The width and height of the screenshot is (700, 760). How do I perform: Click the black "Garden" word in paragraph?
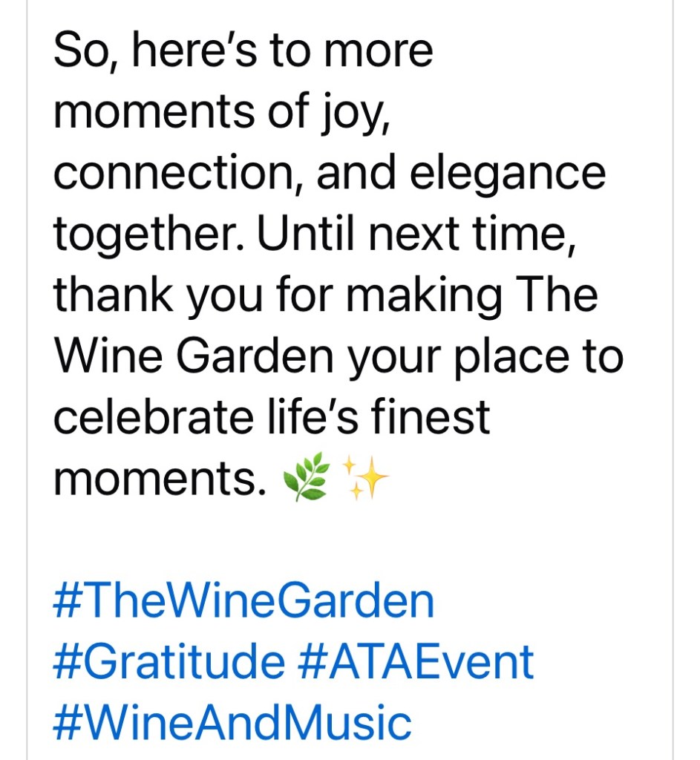[x=248, y=356]
